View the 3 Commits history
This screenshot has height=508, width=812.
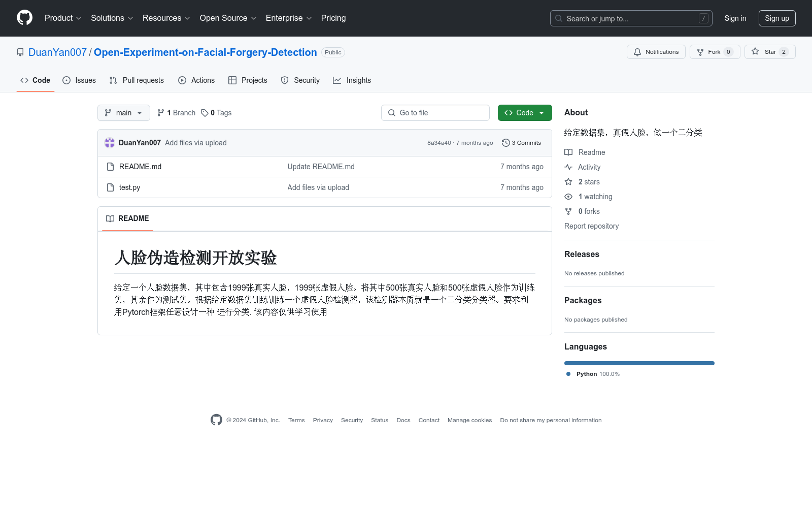click(521, 143)
